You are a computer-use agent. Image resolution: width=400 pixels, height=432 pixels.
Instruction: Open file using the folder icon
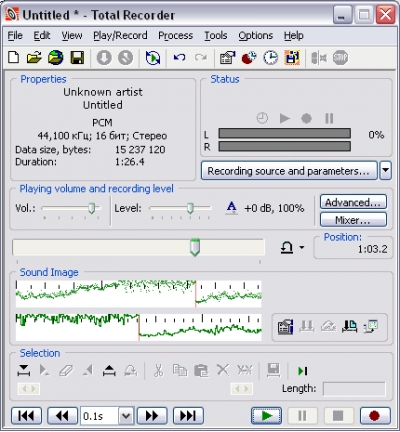[x=34, y=58]
